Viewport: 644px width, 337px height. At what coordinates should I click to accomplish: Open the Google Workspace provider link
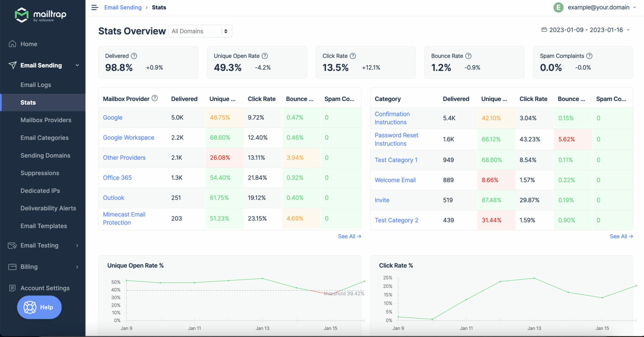pyautogui.click(x=129, y=138)
